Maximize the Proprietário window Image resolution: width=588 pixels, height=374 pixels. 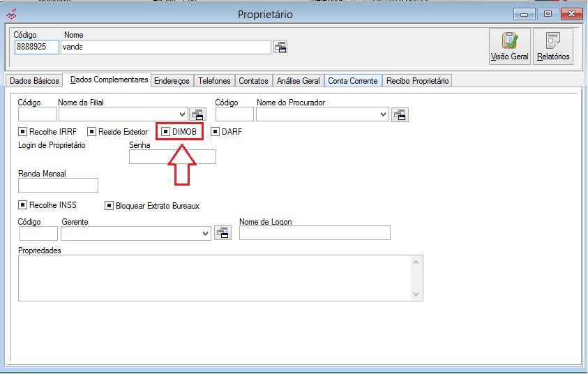[548, 14]
